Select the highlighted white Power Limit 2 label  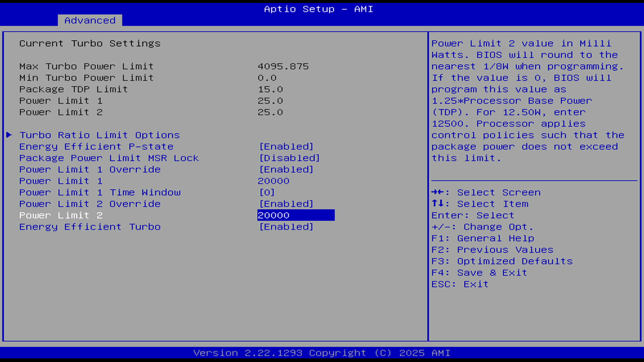pyautogui.click(x=61, y=216)
